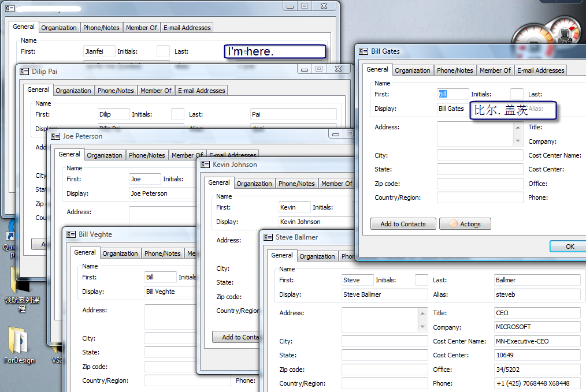Image resolution: width=586 pixels, height=392 pixels.
Task: Select General tab in Steve Ballmer window
Action: 282,255
